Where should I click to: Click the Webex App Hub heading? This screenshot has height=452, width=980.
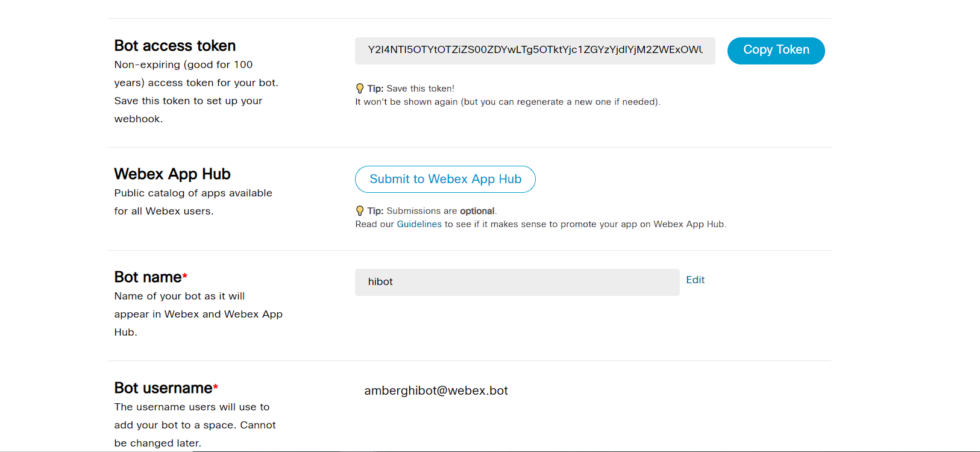tap(172, 174)
